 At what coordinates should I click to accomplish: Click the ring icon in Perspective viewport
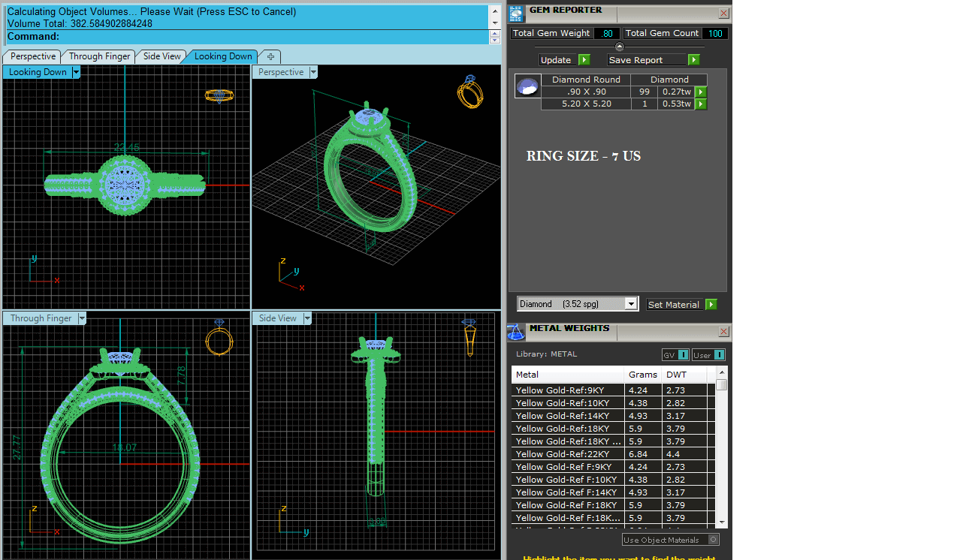pyautogui.click(x=470, y=92)
